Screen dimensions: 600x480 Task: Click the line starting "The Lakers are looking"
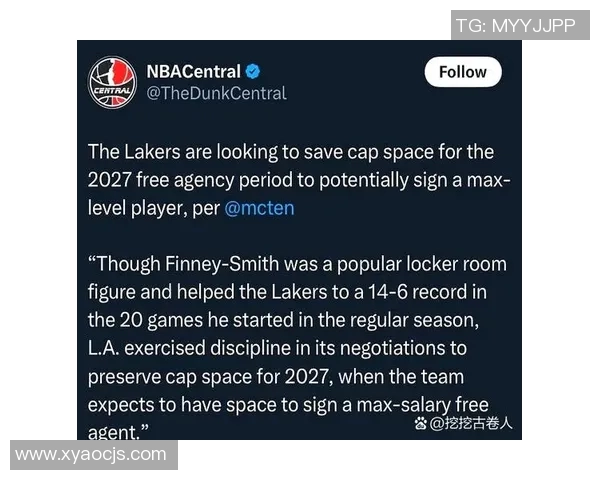(291, 153)
